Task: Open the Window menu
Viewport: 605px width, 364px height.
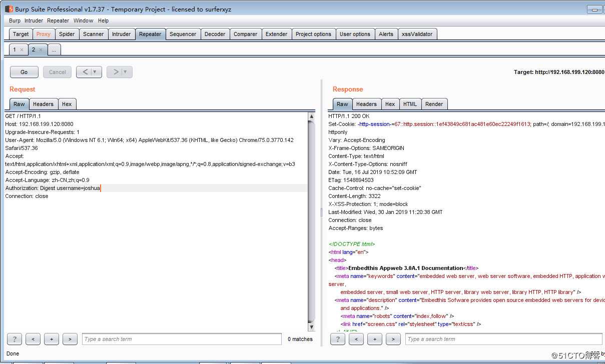Action: coord(84,20)
